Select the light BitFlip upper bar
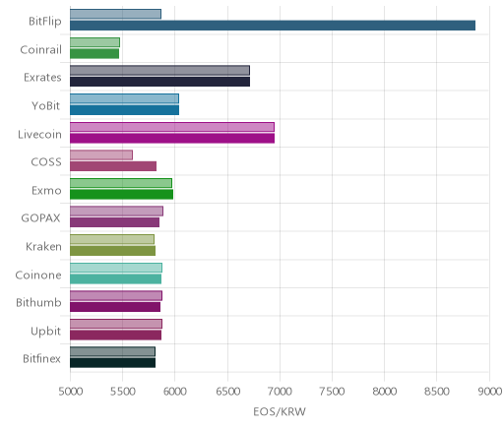The height and width of the screenshot is (429, 504). [x=115, y=14]
